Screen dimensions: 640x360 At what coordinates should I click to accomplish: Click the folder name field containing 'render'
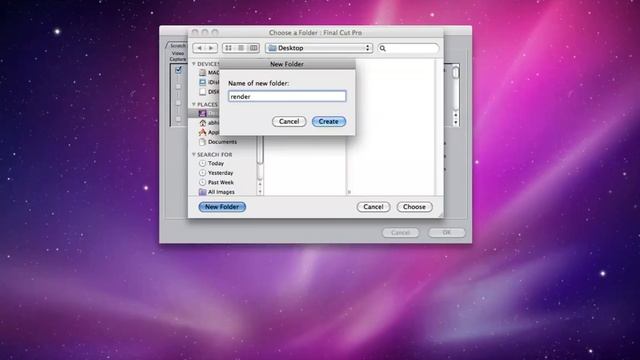[x=287, y=96]
